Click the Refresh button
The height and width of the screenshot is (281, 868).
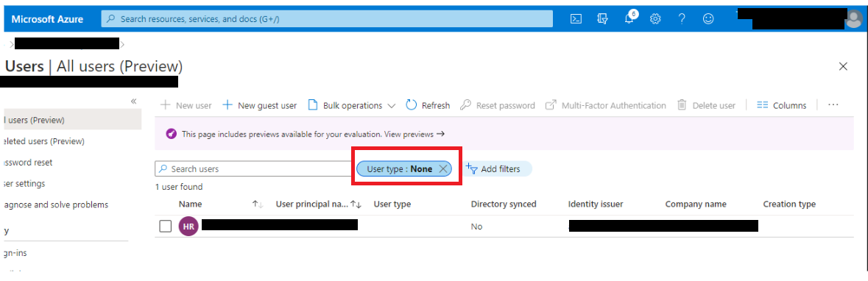(428, 105)
